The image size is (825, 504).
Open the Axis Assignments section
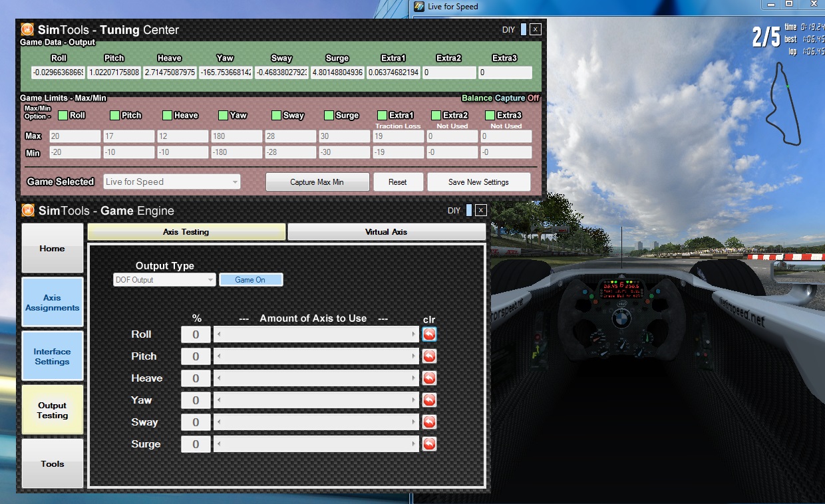click(53, 303)
